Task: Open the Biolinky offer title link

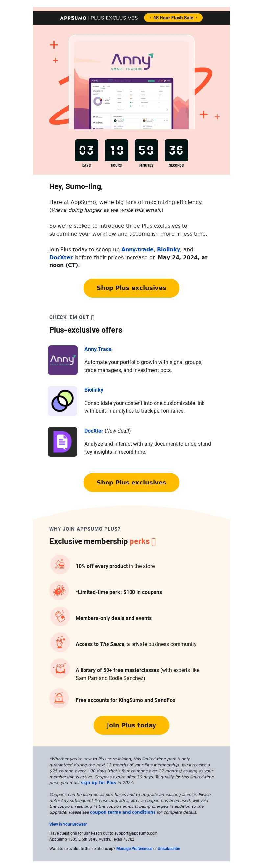Action: [94, 390]
